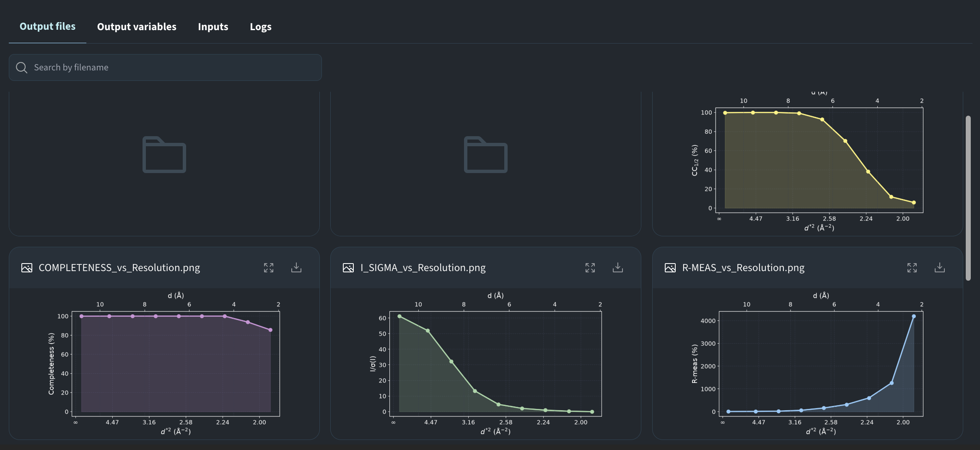980x450 pixels.
Task: Click image icon beside R-MEAS_vs_Resolution.png
Action: pyautogui.click(x=670, y=268)
